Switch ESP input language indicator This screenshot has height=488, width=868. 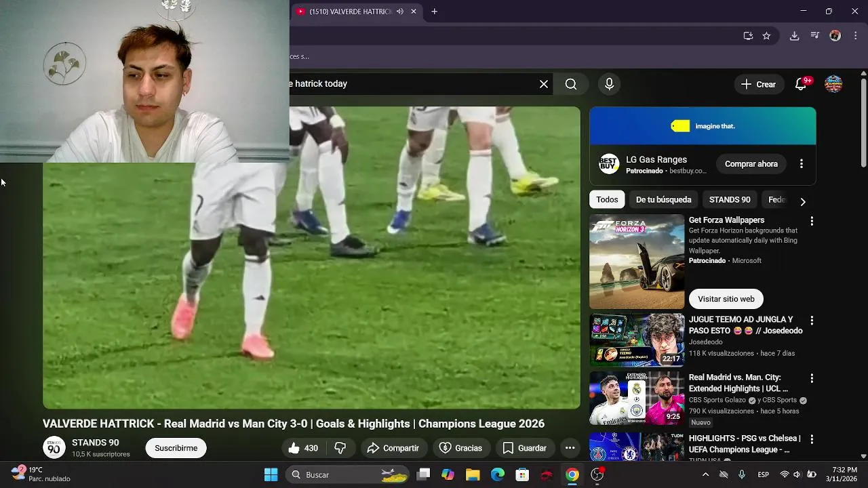click(763, 474)
